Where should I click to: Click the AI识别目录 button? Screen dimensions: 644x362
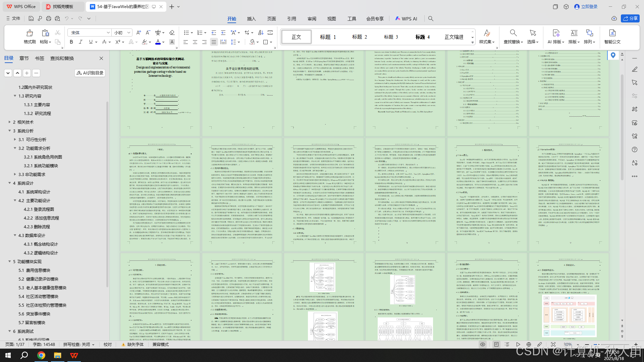click(x=90, y=73)
